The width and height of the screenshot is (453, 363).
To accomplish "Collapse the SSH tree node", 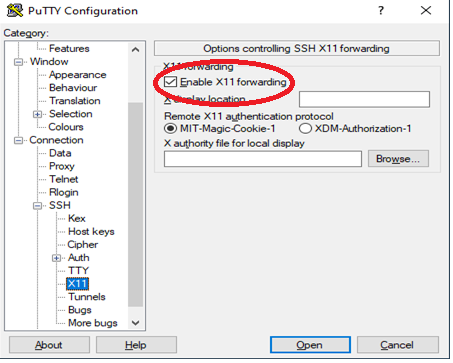I will (x=37, y=206).
